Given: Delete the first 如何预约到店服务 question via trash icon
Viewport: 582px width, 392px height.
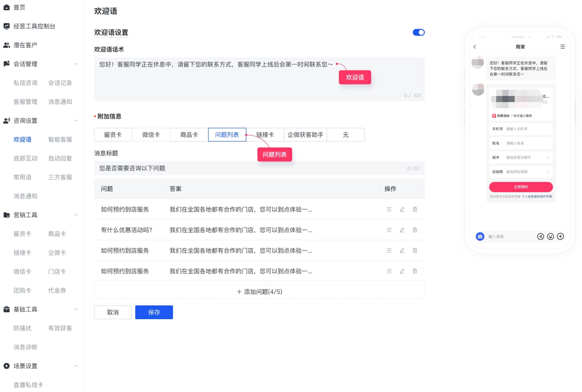Looking at the screenshot, I should [x=415, y=209].
